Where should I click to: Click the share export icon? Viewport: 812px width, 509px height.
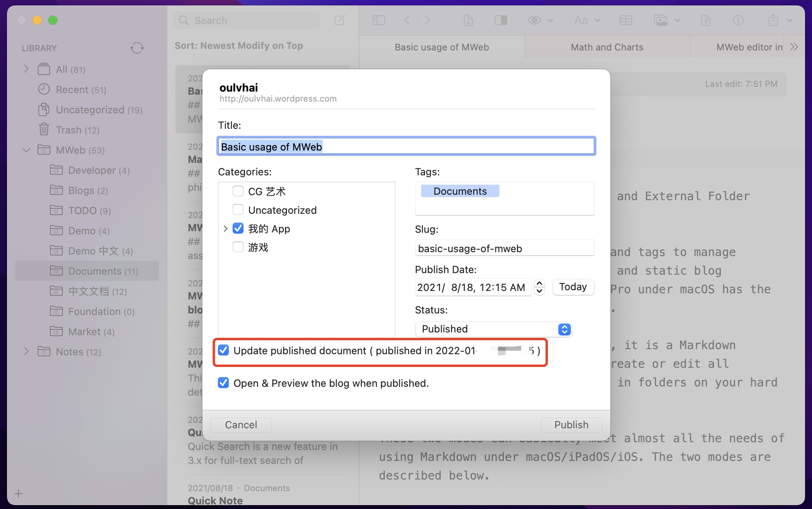[x=773, y=20]
